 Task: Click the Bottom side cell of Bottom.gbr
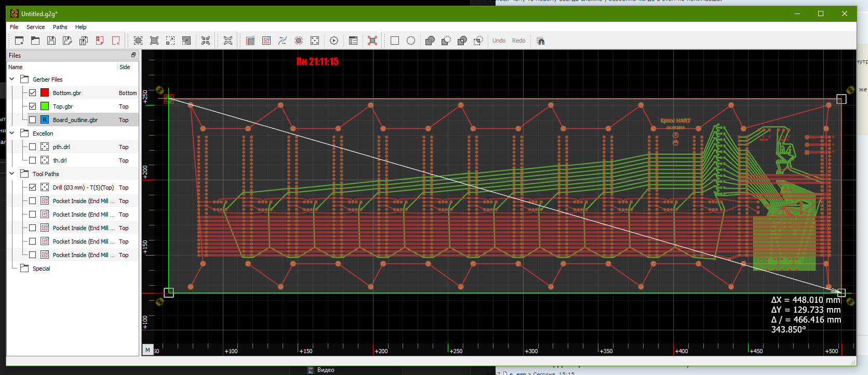point(128,93)
